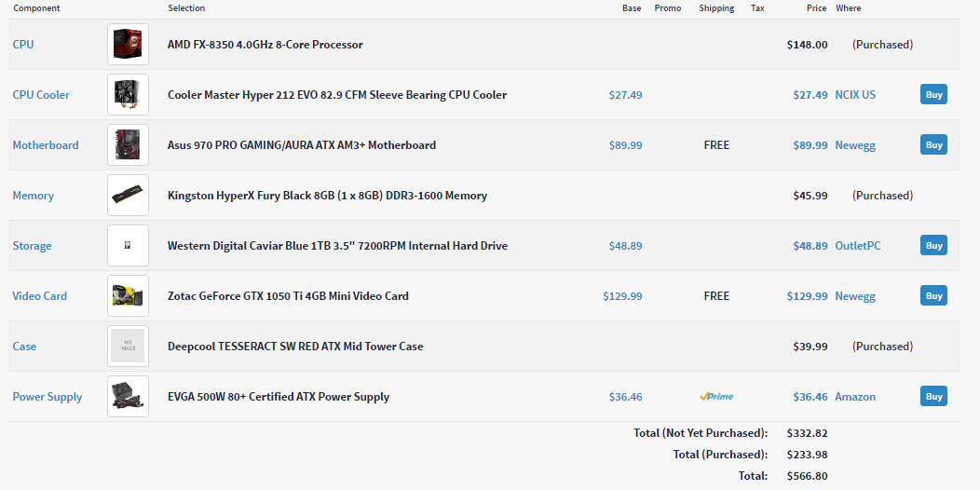Image resolution: width=980 pixels, height=490 pixels.
Task: Click the Deepcool case no-image placeholder
Action: 129,347
